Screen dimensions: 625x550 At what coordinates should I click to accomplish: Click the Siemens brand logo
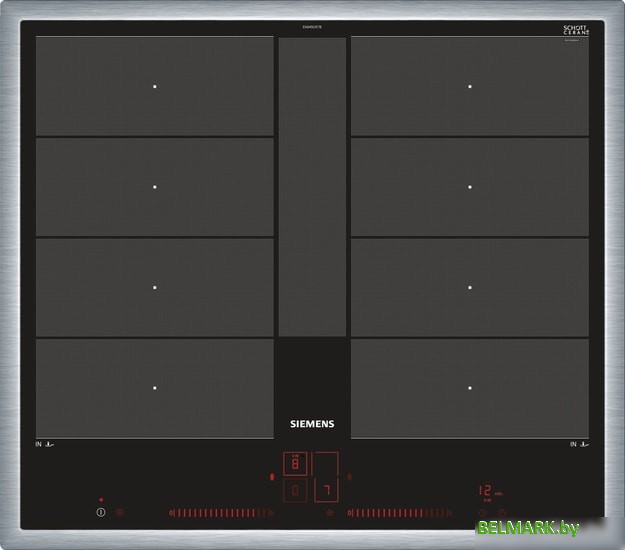[x=312, y=424]
